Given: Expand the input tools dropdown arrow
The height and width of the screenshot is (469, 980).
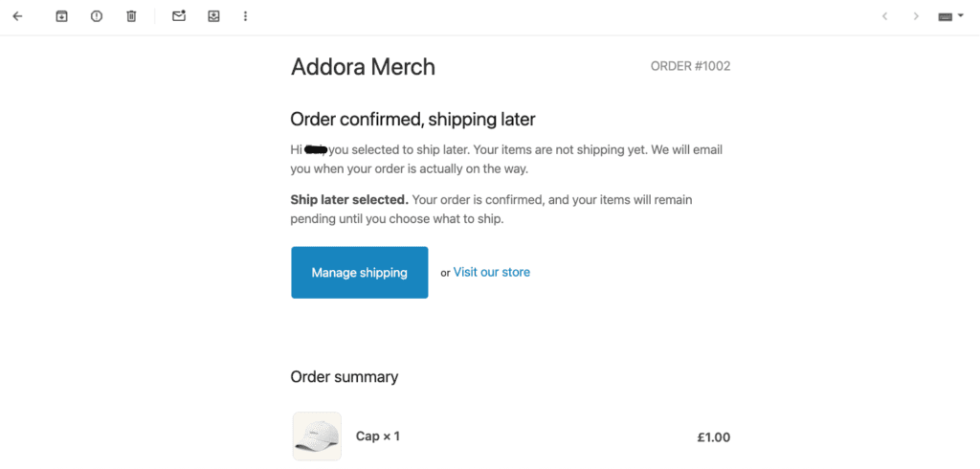Looking at the screenshot, I should [960, 16].
